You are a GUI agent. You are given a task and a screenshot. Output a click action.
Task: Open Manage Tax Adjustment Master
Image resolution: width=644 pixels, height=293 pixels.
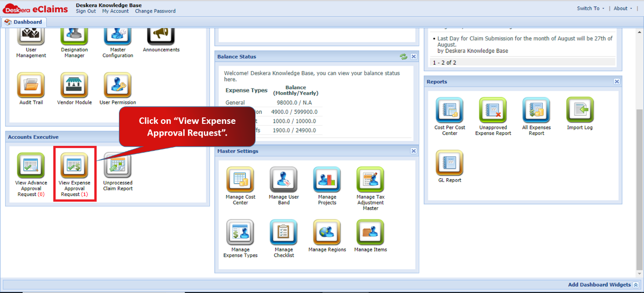(370, 180)
